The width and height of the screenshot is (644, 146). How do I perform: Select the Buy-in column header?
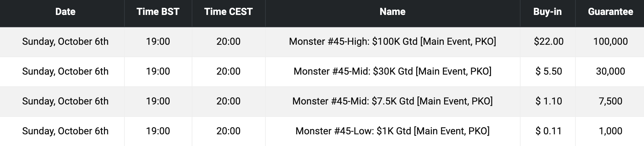pos(547,12)
